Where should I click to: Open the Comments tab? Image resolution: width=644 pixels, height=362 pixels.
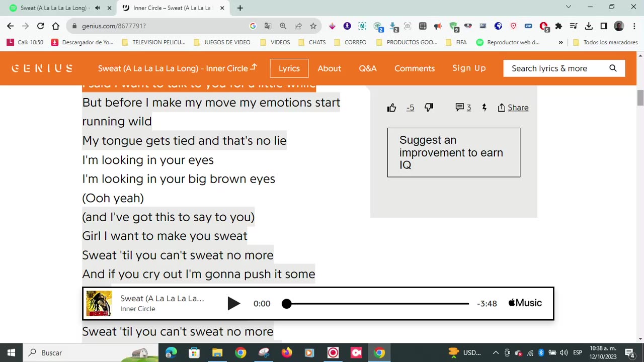tap(415, 68)
